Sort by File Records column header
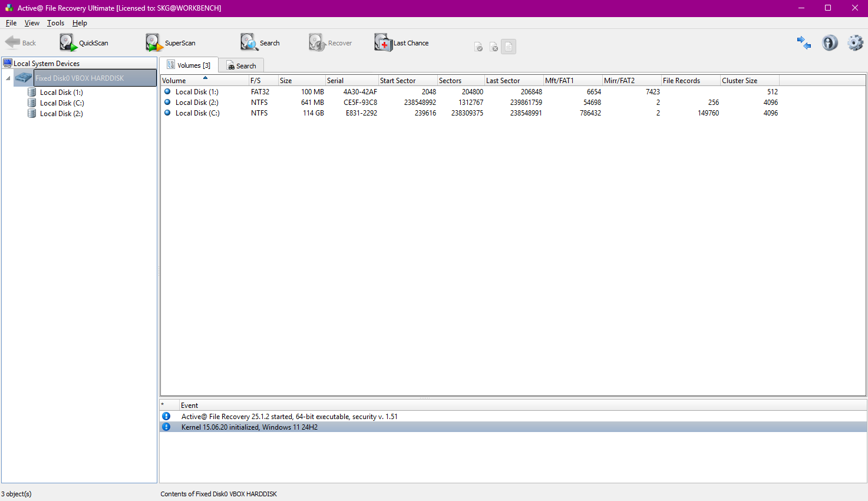868x501 pixels. click(691, 80)
